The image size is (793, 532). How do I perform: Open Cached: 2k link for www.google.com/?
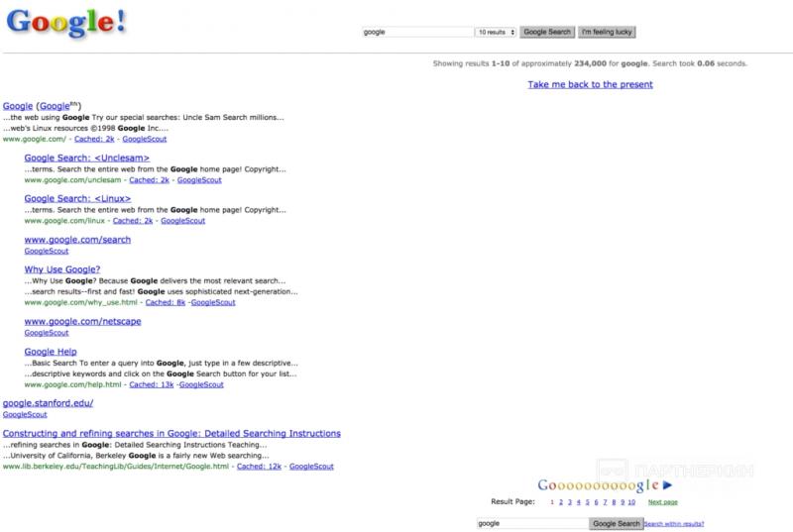94,139
